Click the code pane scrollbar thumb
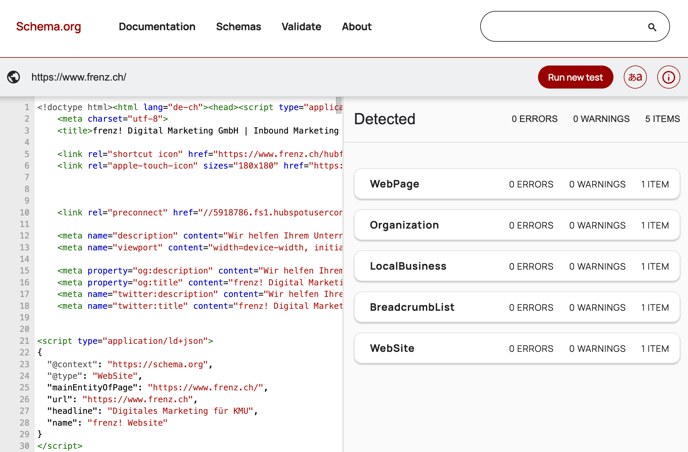 pos(339,106)
